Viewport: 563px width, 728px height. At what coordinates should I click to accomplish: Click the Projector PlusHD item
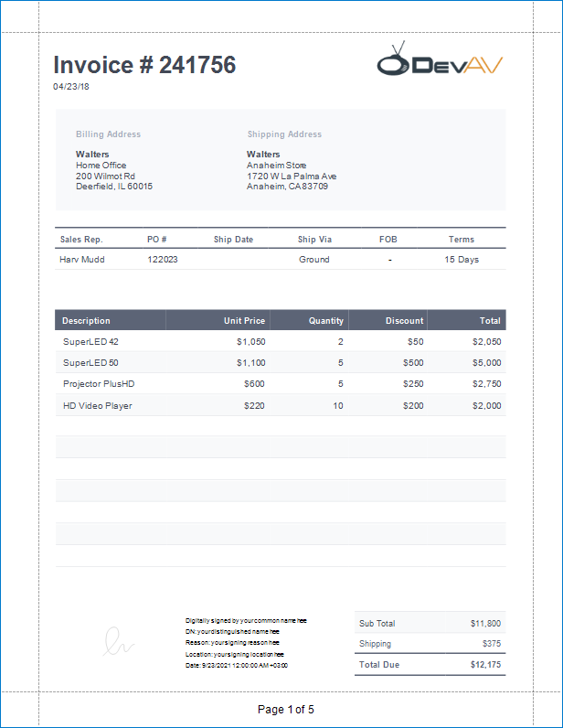[x=99, y=384]
